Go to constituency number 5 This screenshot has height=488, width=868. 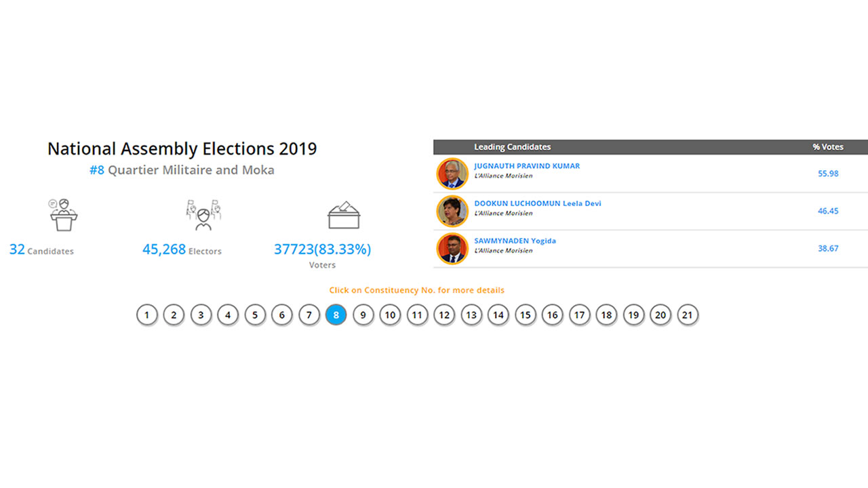(x=255, y=315)
